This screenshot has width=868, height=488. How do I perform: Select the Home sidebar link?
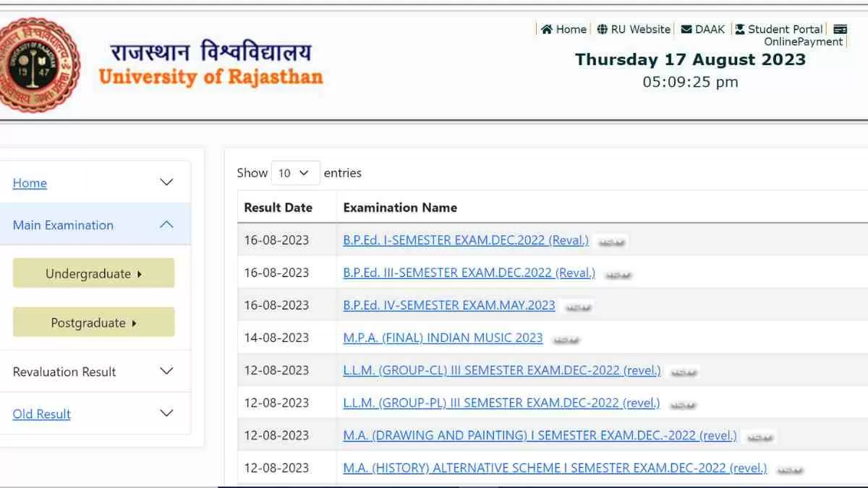(x=30, y=183)
